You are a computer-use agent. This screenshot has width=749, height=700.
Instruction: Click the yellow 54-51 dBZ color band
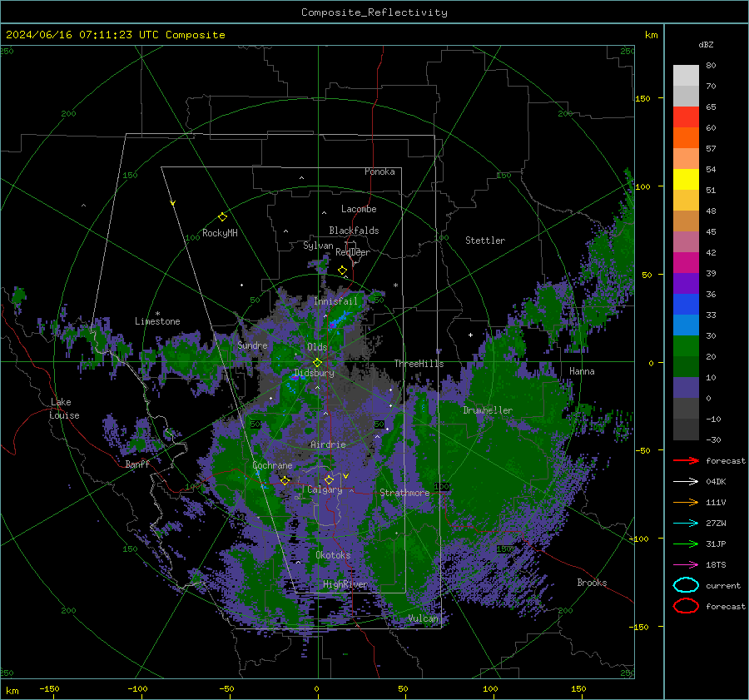(686, 180)
